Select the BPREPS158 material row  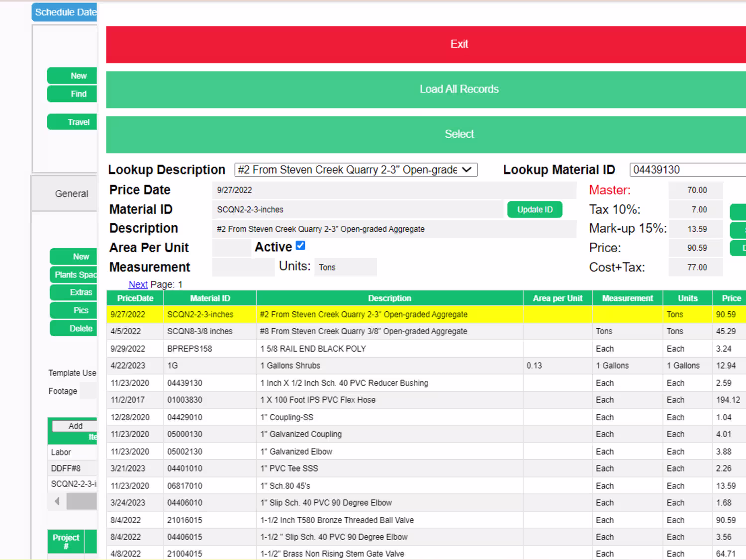(x=426, y=349)
